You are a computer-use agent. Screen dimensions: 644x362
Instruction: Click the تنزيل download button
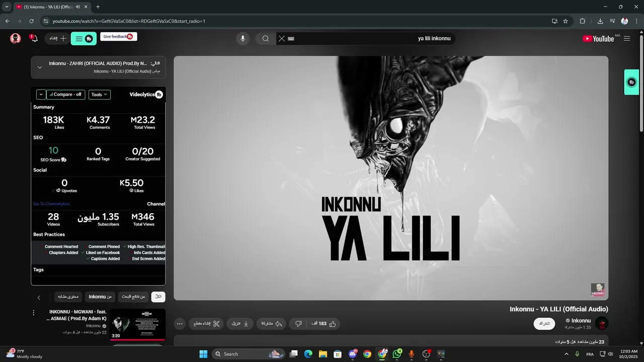(239, 324)
